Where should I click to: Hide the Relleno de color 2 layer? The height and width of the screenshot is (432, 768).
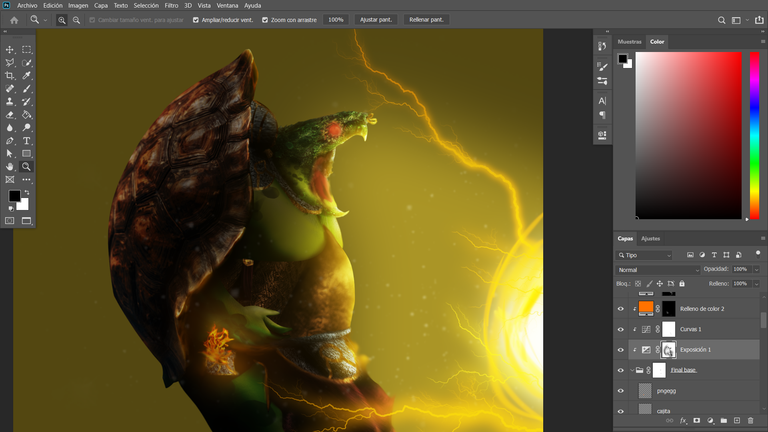pos(621,309)
